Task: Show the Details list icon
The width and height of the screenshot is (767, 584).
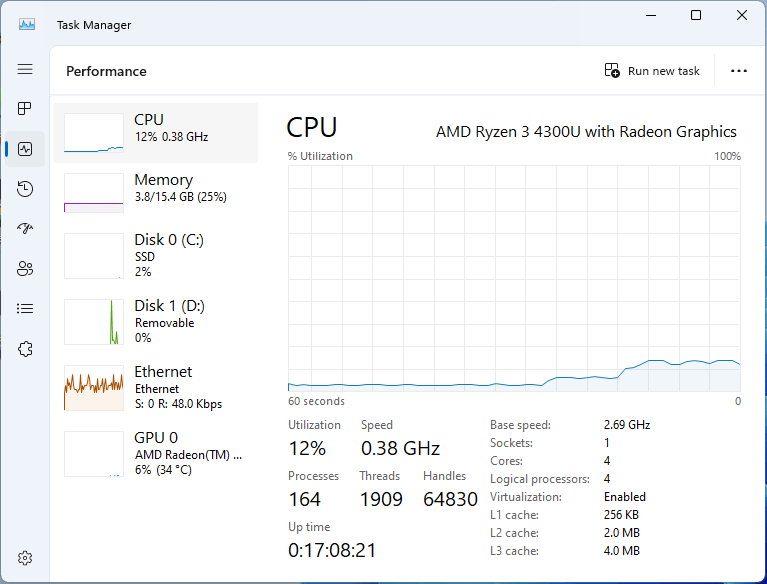Action: (25, 308)
